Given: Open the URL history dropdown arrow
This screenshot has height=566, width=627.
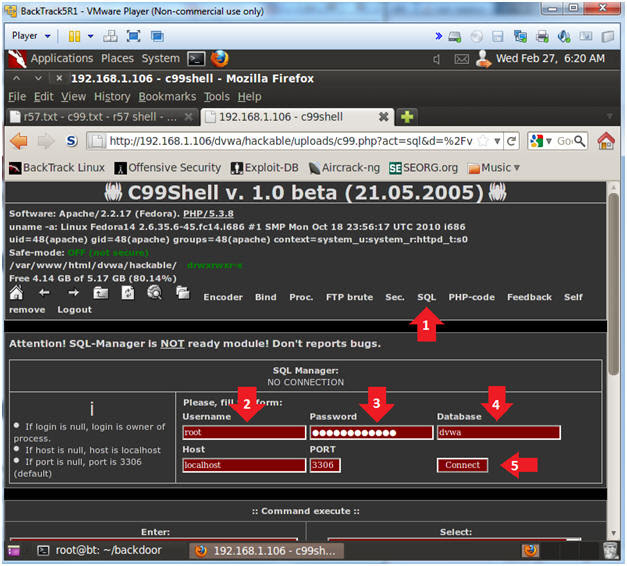Looking at the screenshot, I should click(x=497, y=141).
